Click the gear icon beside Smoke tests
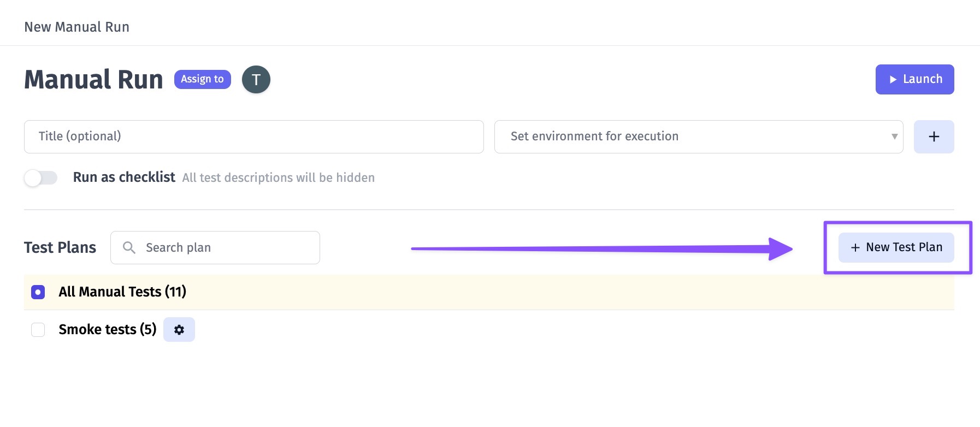Image resolution: width=980 pixels, height=427 pixels. click(x=179, y=330)
